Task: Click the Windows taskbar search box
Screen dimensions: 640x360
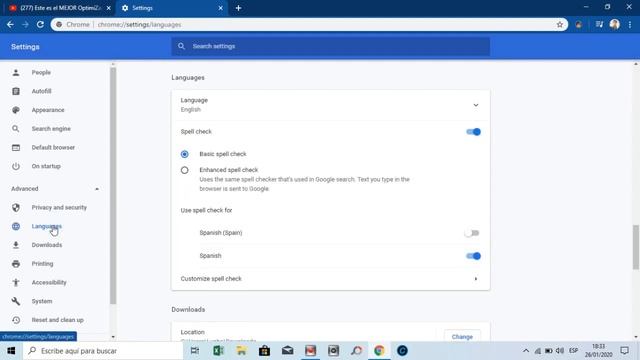Action: pos(103,351)
